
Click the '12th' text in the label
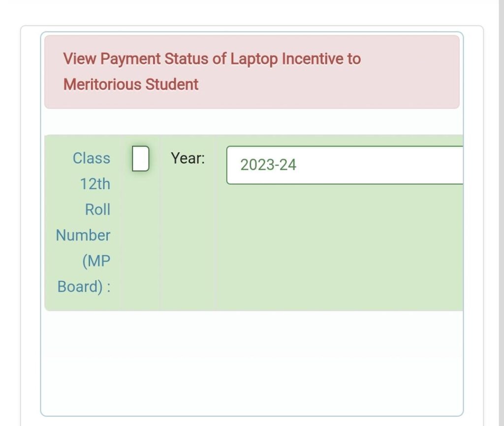coord(95,184)
